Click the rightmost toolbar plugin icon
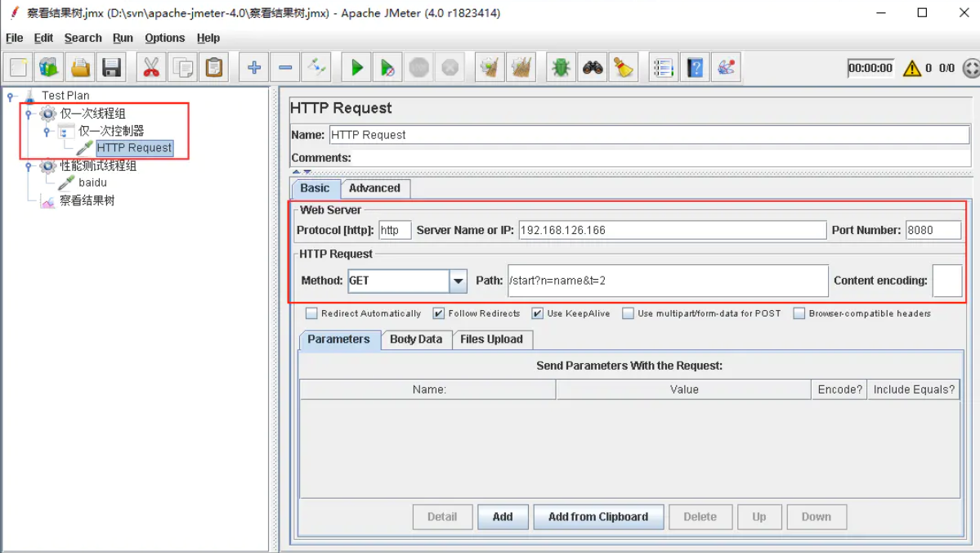The image size is (980, 553). (x=727, y=68)
